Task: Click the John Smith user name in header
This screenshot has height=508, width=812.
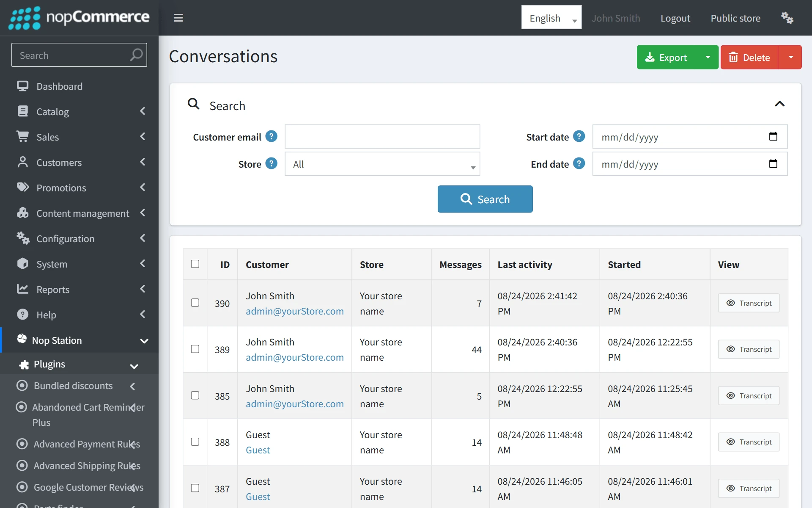Action: [x=616, y=18]
